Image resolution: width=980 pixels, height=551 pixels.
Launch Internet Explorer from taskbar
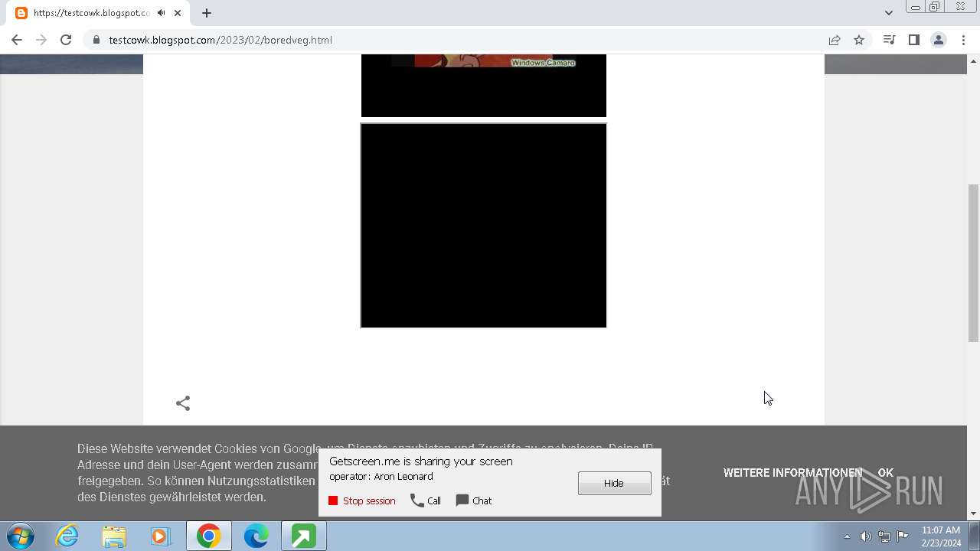tap(67, 536)
